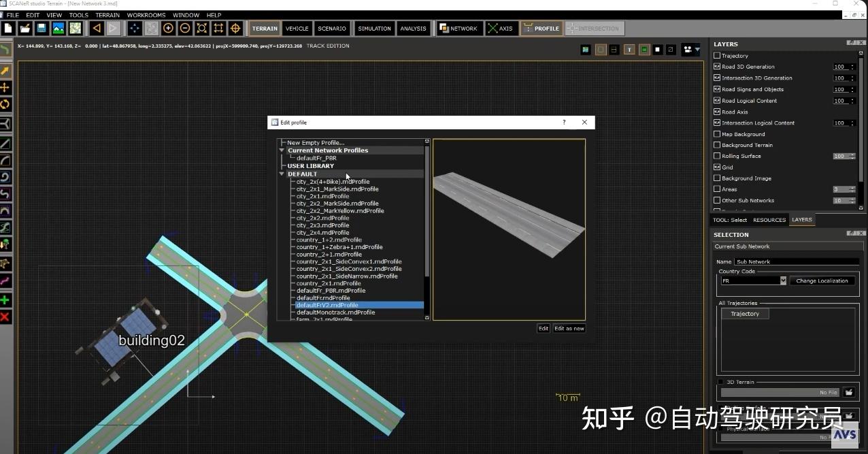This screenshot has width=868, height=454.
Task: Click the Change Localization button
Action: (x=822, y=280)
